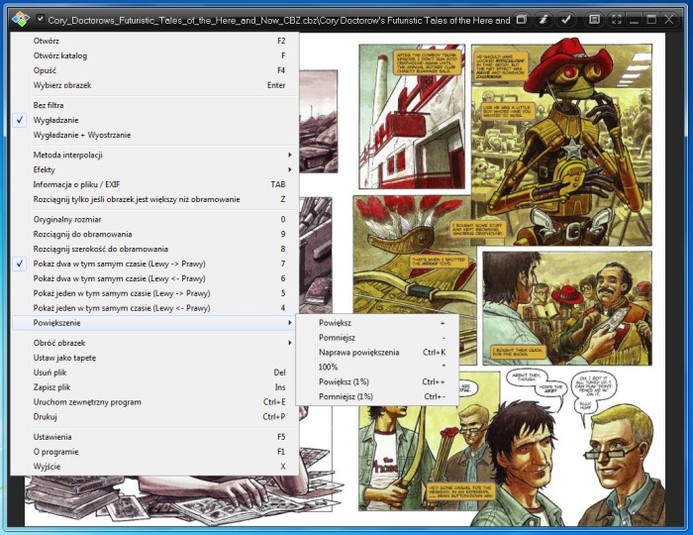
Task: Choose Wybierz obrazek entry
Action: pos(155,85)
